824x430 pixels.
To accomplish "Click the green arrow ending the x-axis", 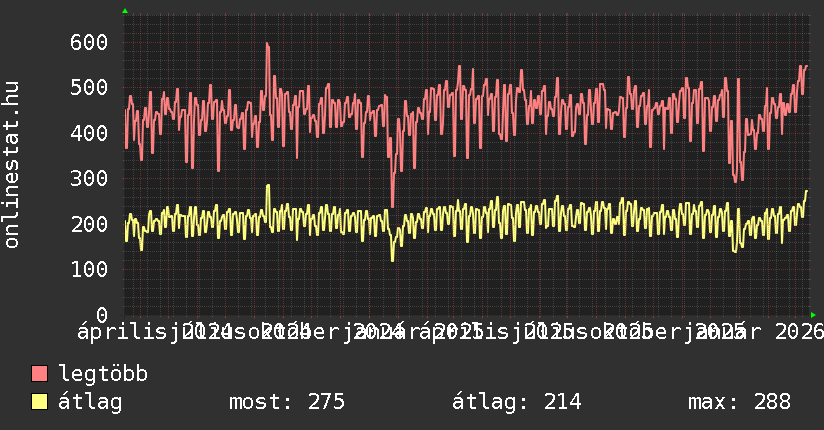I will (811, 314).
